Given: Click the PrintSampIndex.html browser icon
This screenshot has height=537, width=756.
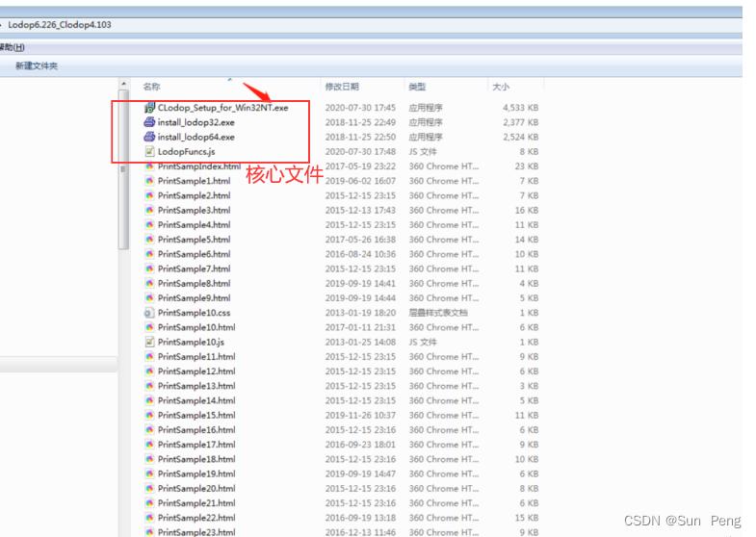Looking at the screenshot, I should (x=149, y=166).
